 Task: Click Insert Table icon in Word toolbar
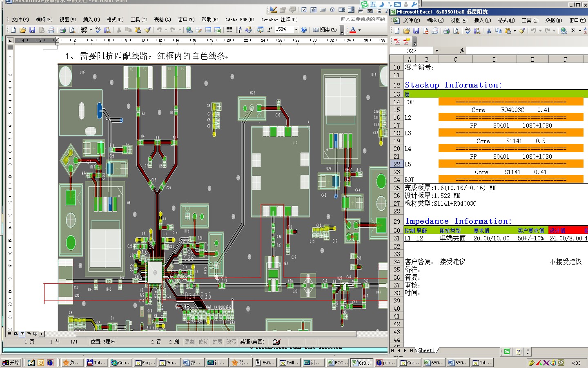(x=208, y=30)
